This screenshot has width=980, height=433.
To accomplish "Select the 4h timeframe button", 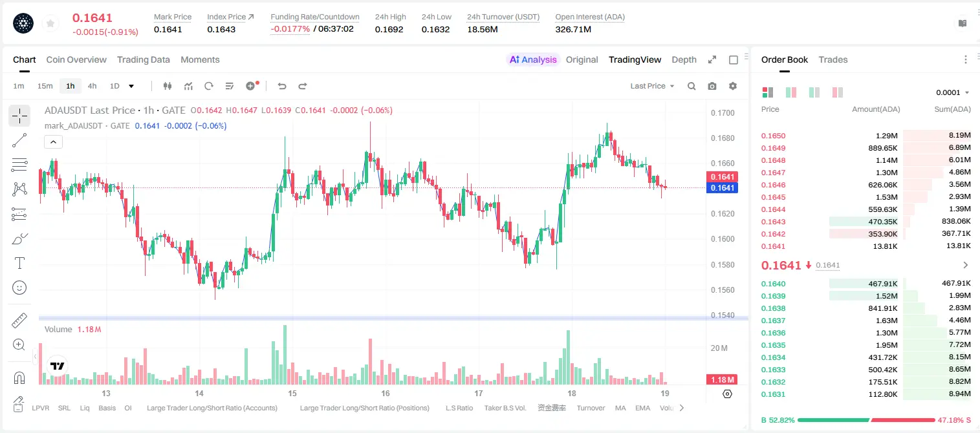I will [x=93, y=86].
